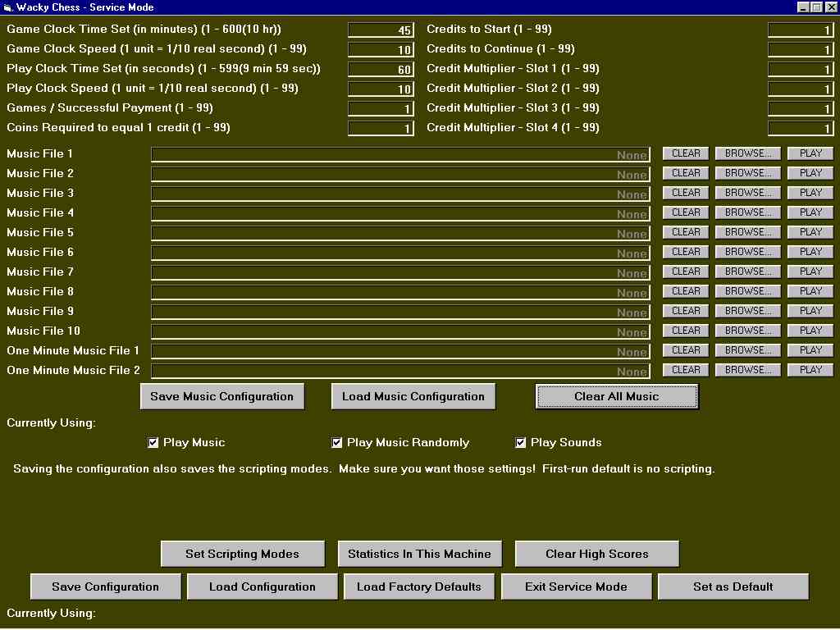Image resolution: width=840 pixels, height=630 pixels.
Task: Click CLEAR for Music File 9
Action: click(x=686, y=311)
